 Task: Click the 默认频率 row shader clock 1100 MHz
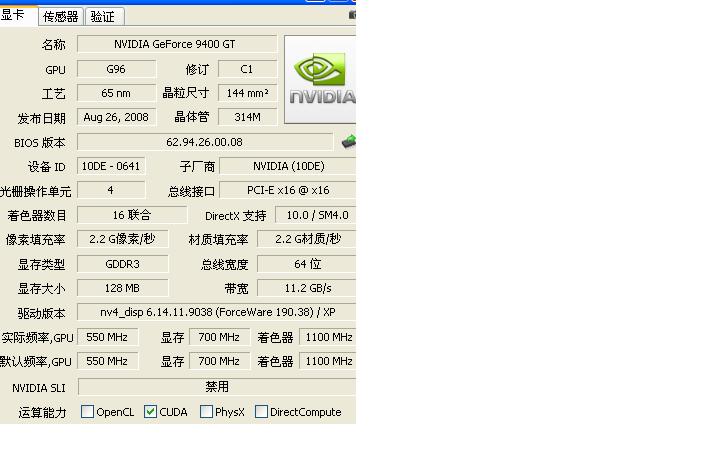328,361
